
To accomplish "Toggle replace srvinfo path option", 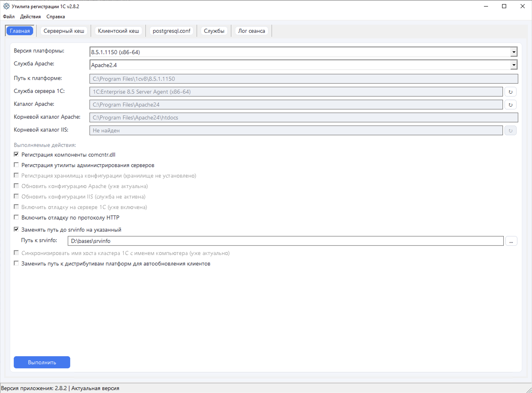I will click(x=16, y=229).
